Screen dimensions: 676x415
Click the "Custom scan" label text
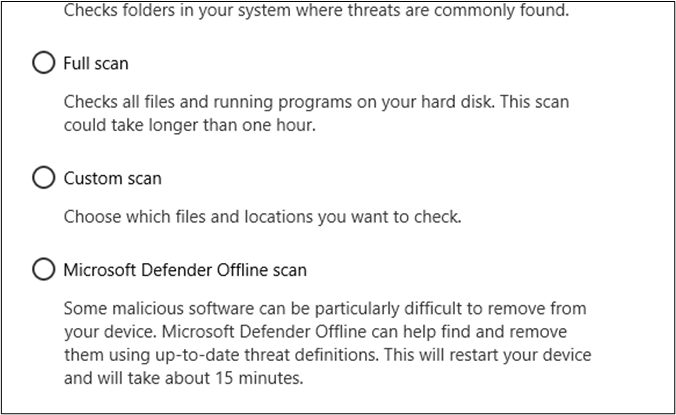point(112,178)
